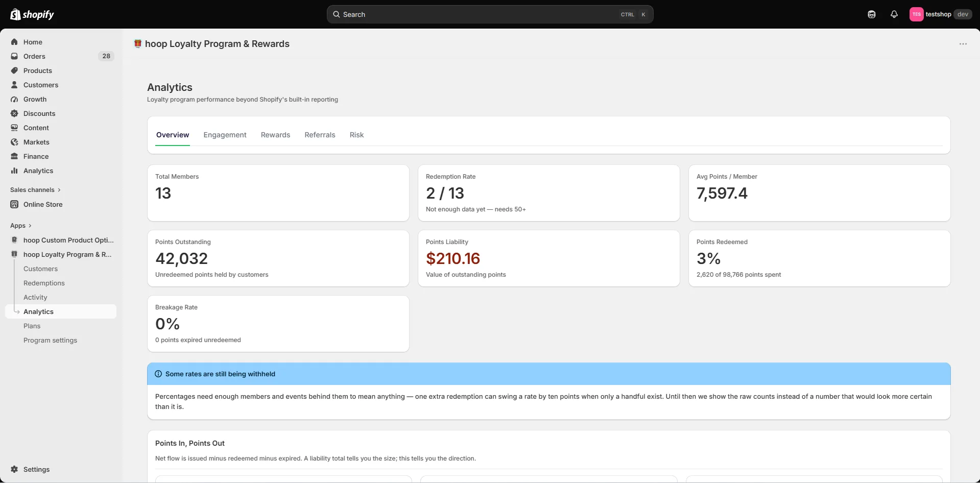Open the testshop account menu
The width and height of the screenshot is (980, 483).
tap(941, 14)
